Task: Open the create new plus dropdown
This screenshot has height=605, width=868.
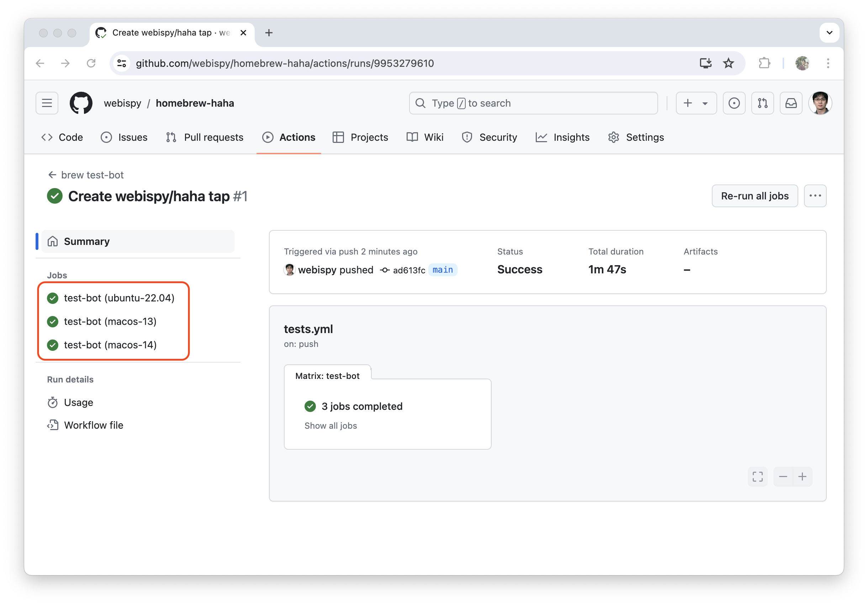Action: 696,103
